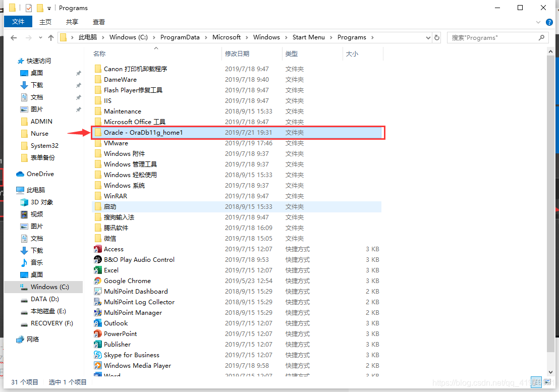Screen dimensions: 559x392
Task: Go back with the left arrow button
Action: tap(14, 37)
